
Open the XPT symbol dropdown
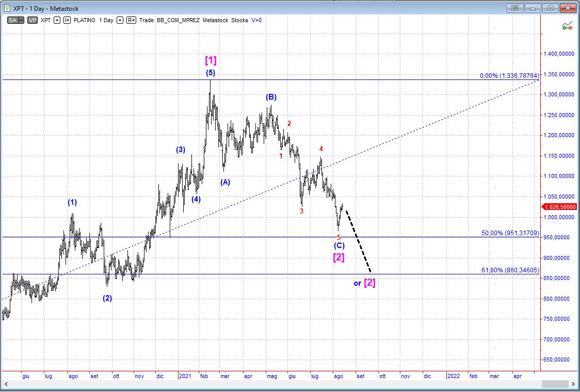57,20
